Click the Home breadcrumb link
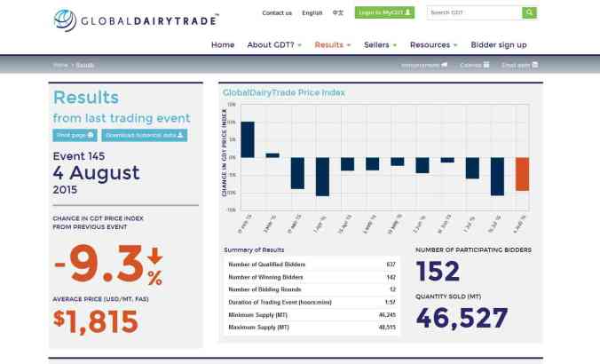This screenshot has width=600, height=364. (x=60, y=65)
